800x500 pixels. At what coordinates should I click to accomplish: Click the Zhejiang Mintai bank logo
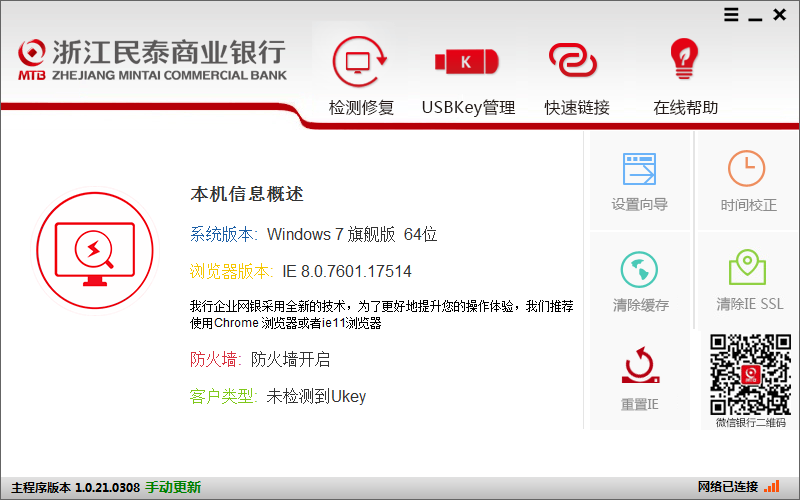[152, 60]
